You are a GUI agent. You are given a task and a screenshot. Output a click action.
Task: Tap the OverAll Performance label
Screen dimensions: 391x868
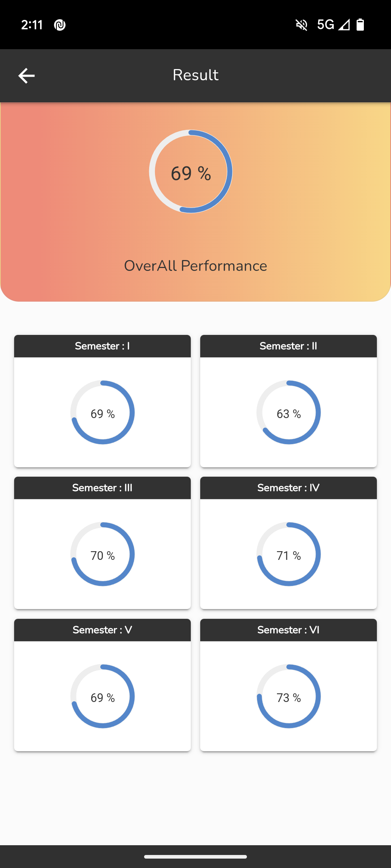click(195, 266)
